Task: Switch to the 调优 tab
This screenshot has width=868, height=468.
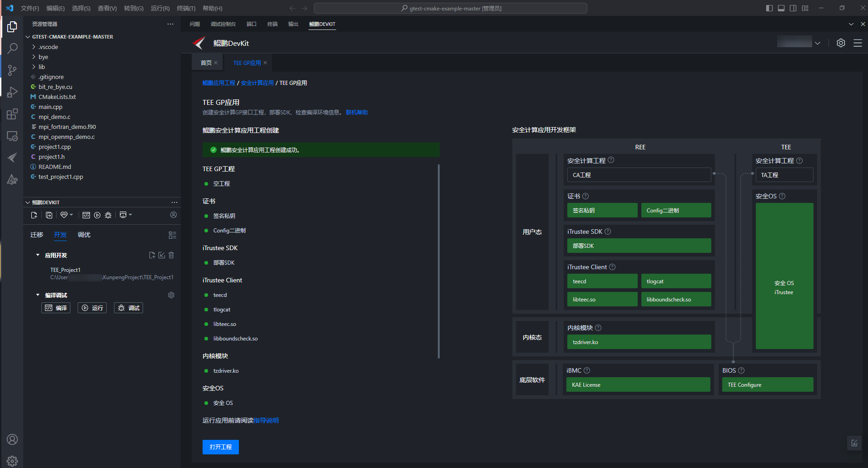Action: click(x=84, y=235)
